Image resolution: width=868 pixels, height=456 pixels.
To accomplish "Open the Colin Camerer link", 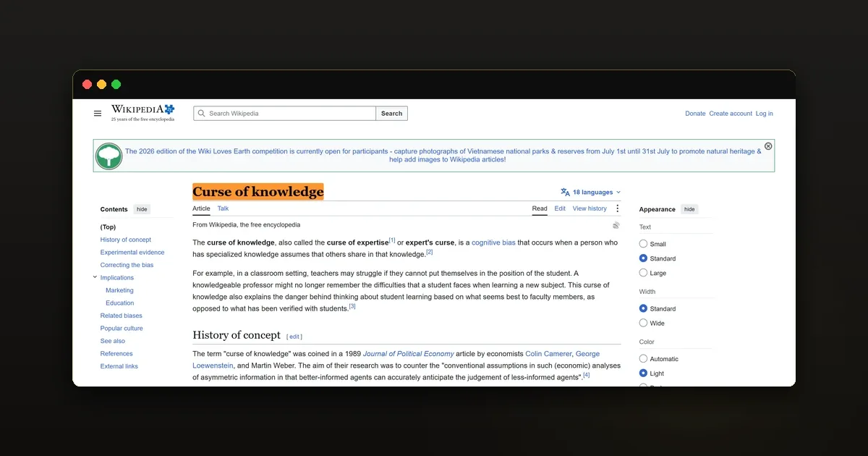I will [x=549, y=354].
